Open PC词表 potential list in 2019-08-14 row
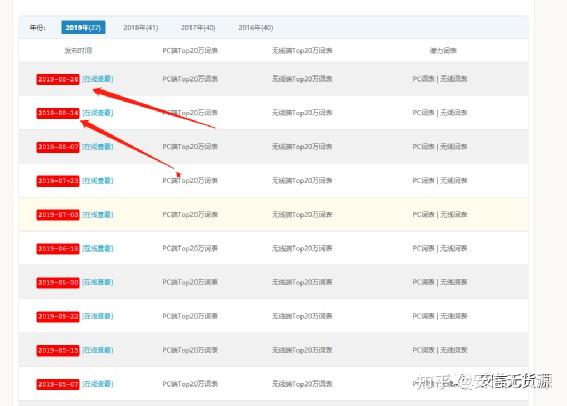This screenshot has height=406, width=567. (423, 113)
